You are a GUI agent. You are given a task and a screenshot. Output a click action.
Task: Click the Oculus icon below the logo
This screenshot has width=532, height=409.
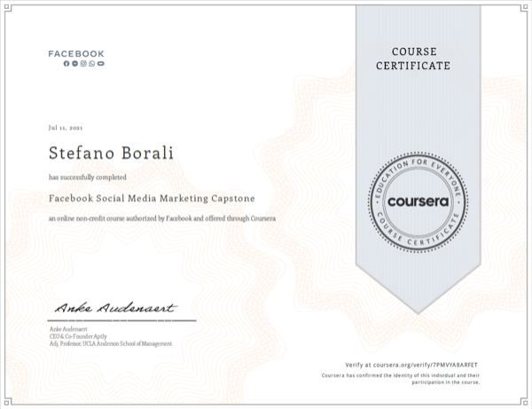coord(101,64)
